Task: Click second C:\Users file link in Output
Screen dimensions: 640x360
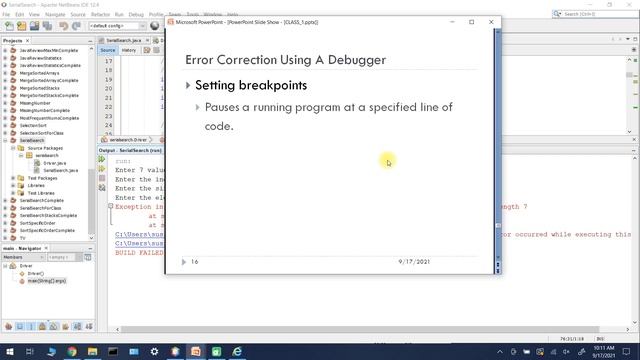Action: pos(139,243)
